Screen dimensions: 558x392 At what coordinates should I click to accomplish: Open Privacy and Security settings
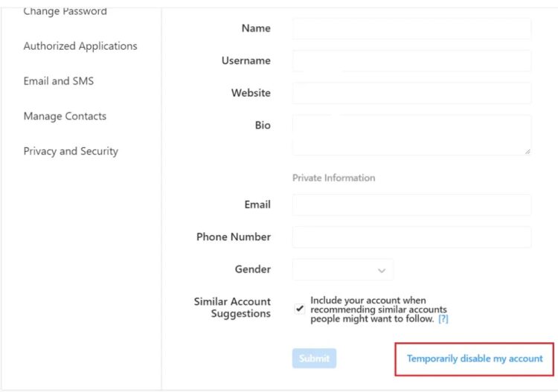pyautogui.click(x=71, y=151)
